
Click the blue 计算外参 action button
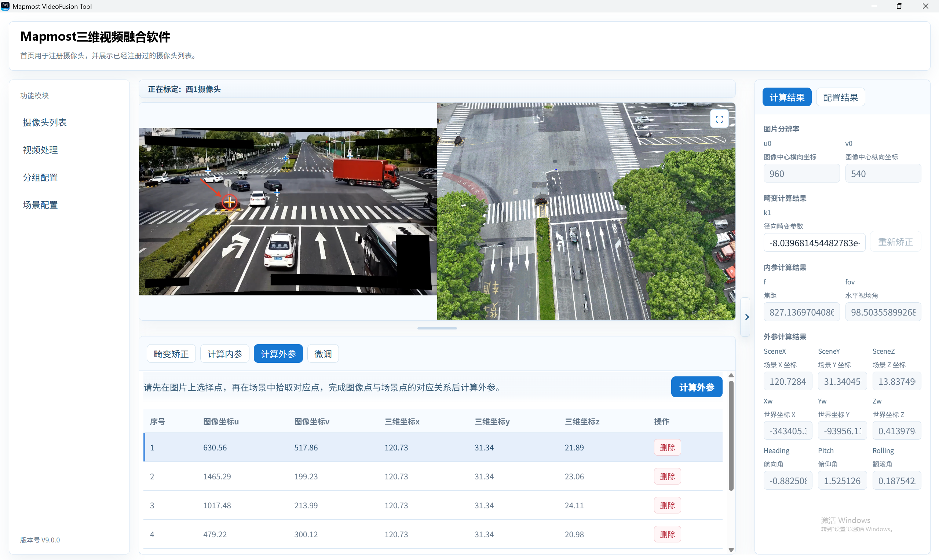[697, 387]
